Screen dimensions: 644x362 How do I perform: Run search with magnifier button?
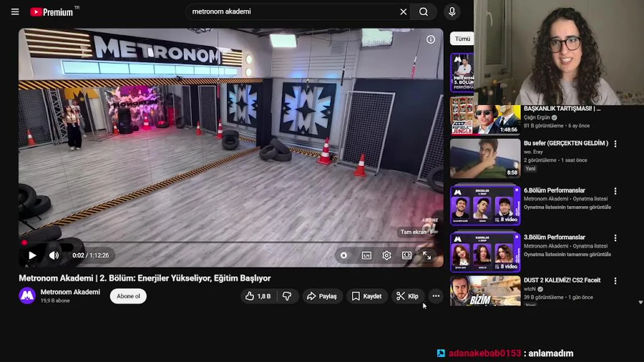(424, 12)
